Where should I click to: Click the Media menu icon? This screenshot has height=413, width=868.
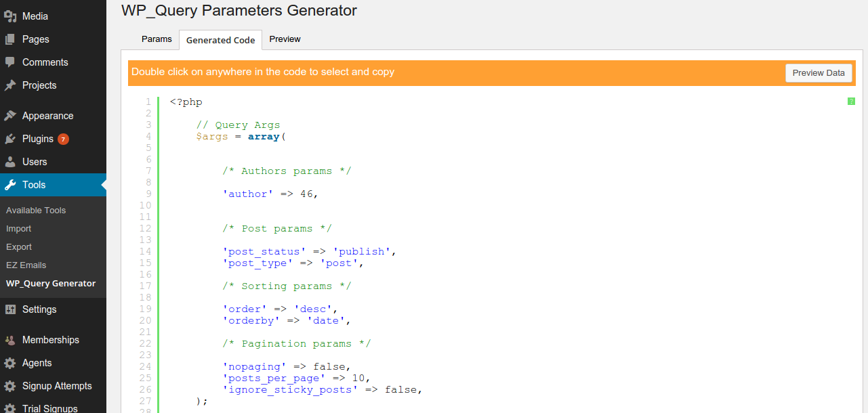(10, 16)
